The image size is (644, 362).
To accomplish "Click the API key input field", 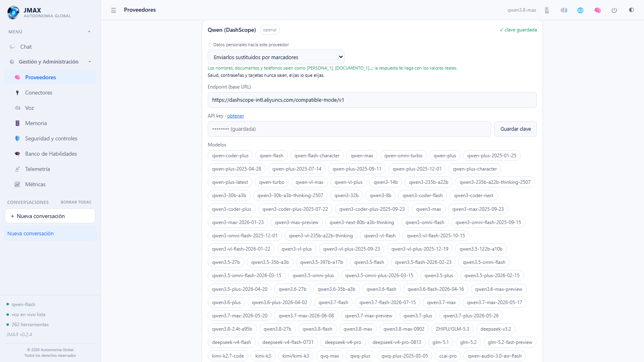I will coord(349,129).
